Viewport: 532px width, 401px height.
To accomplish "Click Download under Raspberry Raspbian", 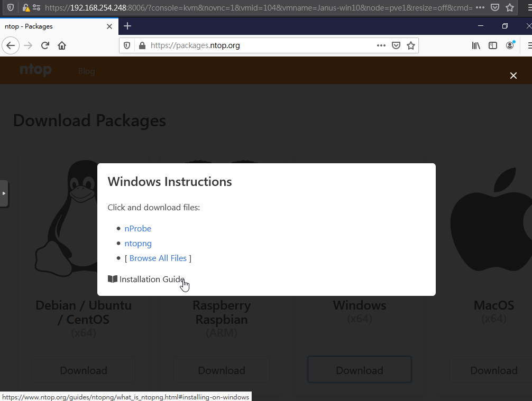I will [x=222, y=370].
